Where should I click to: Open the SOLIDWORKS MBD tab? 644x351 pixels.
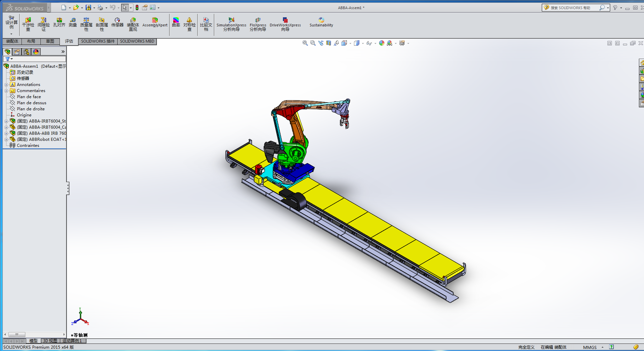[137, 41]
